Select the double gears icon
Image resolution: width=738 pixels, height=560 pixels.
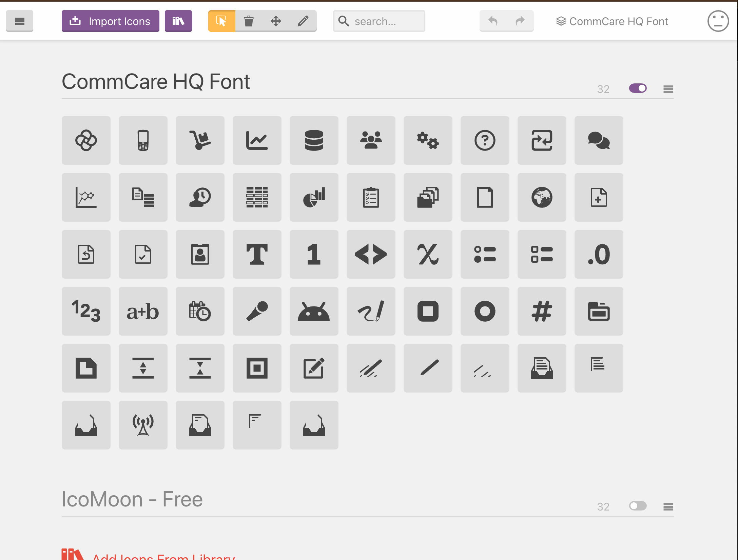[x=428, y=140]
